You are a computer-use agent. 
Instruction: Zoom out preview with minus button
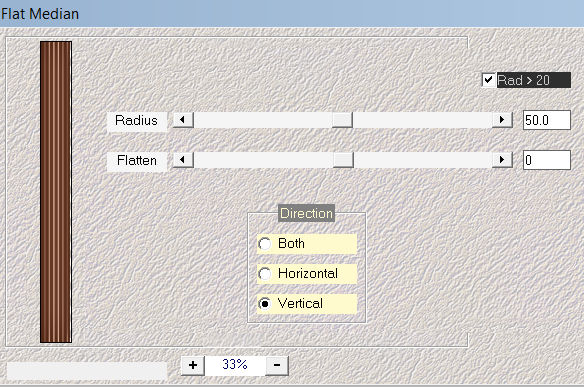click(277, 365)
